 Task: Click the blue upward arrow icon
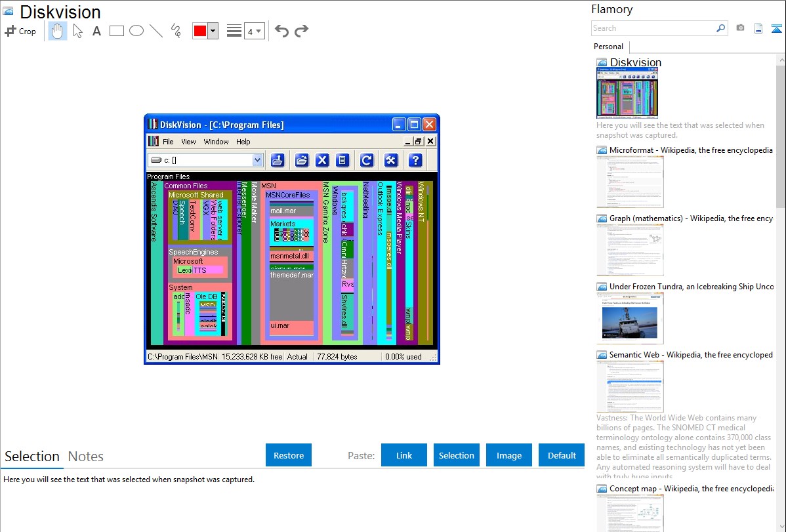coord(776,28)
